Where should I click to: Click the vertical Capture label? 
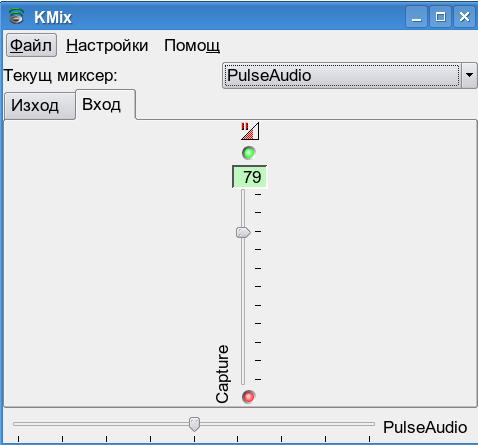(222, 374)
